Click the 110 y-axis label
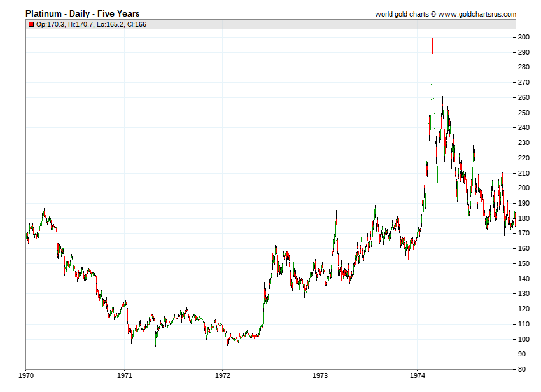Image resolution: width=541 pixels, height=392 pixels. click(524, 324)
